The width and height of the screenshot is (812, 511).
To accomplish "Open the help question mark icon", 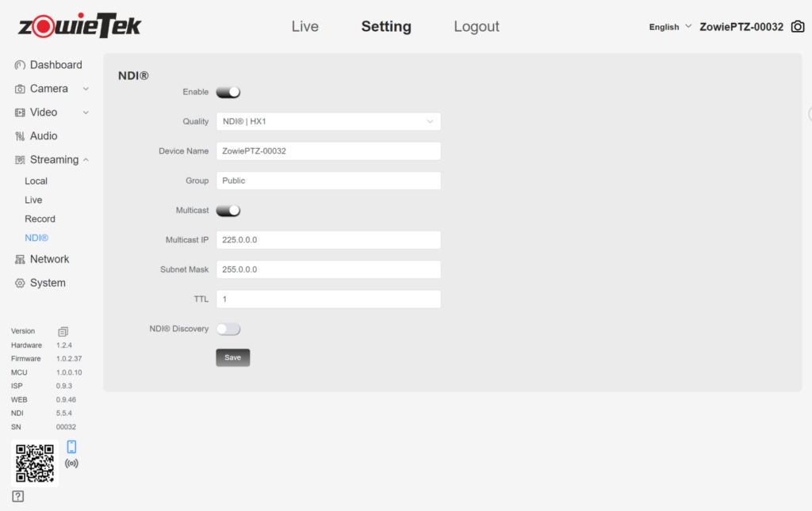I will click(x=18, y=497).
